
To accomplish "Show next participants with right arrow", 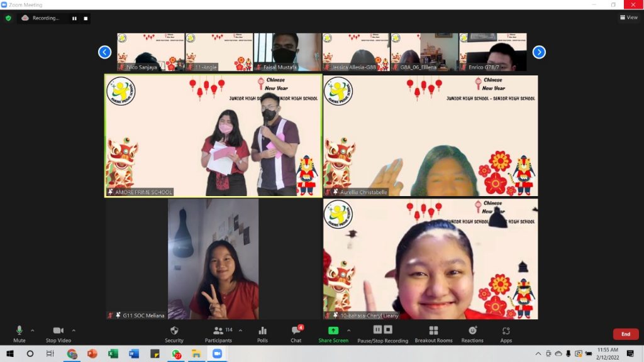I will [539, 52].
